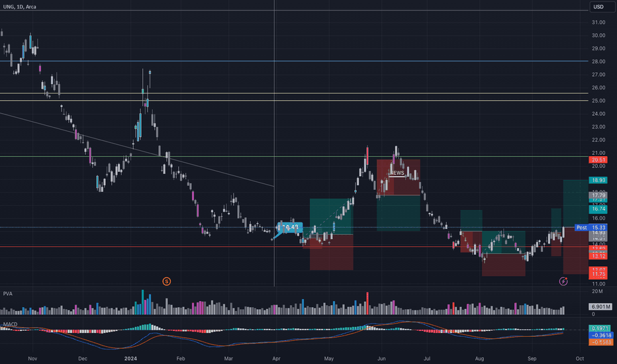Click the blue Post 15.33 price label
617x364 pixels.
pyautogui.click(x=591, y=228)
